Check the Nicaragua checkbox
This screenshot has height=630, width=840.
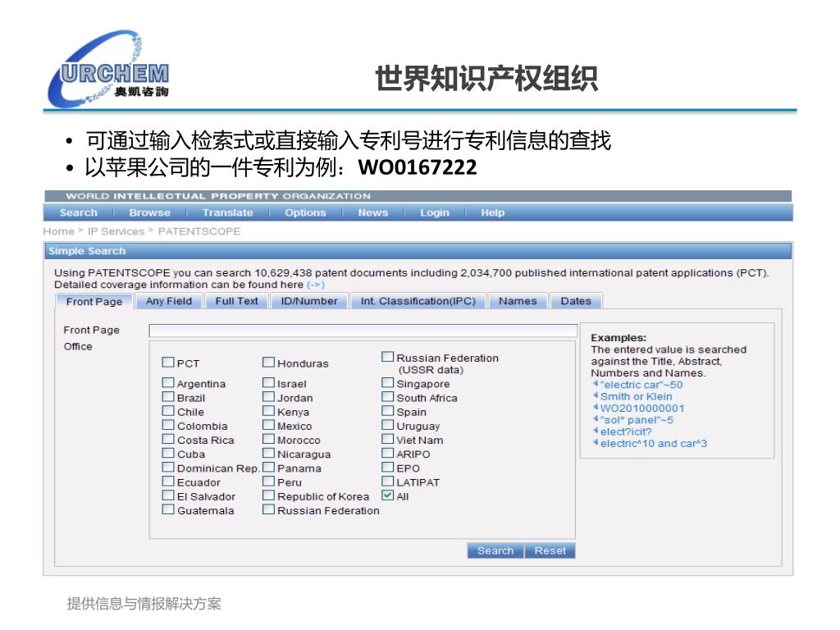(268, 453)
